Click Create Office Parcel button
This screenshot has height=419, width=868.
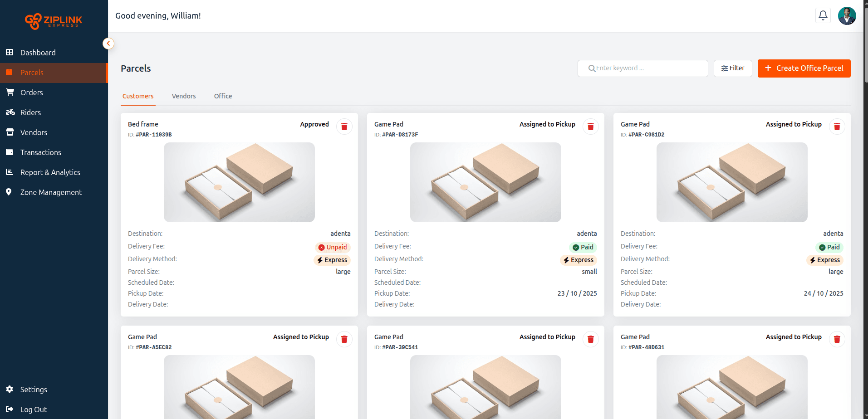point(804,68)
